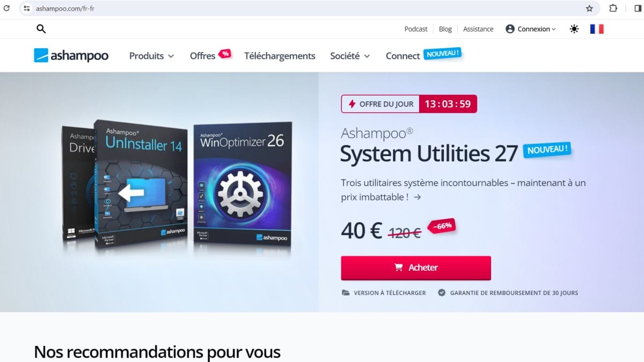View site information icon in the address bar
The height and width of the screenshot is (362, 644).
pos(27,9)
